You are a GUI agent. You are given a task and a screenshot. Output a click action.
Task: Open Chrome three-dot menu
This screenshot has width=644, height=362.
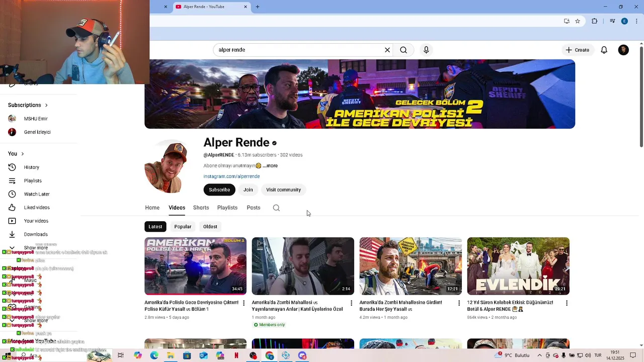636,21
